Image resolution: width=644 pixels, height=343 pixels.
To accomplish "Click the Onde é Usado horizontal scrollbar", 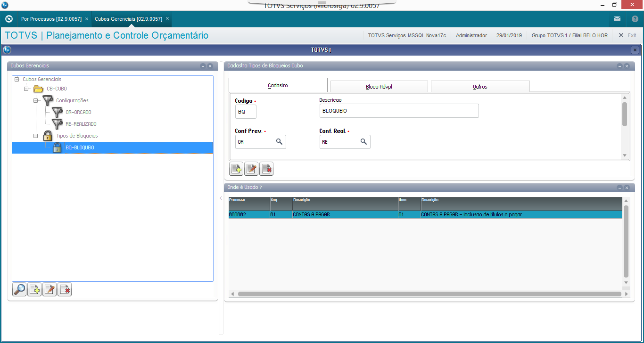I will [429, 294].
